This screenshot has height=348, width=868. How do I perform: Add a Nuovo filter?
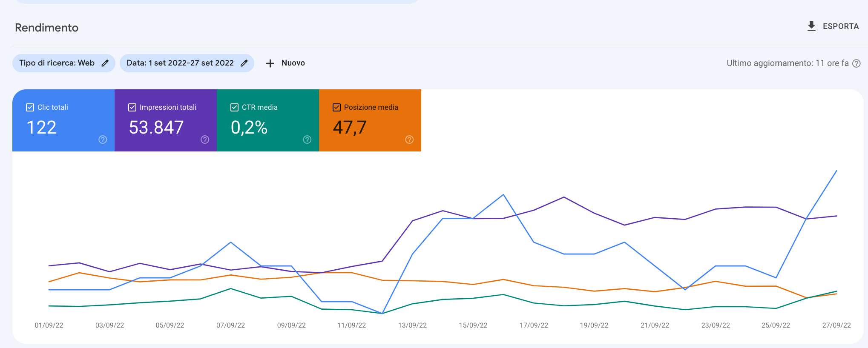coord(285,63)
